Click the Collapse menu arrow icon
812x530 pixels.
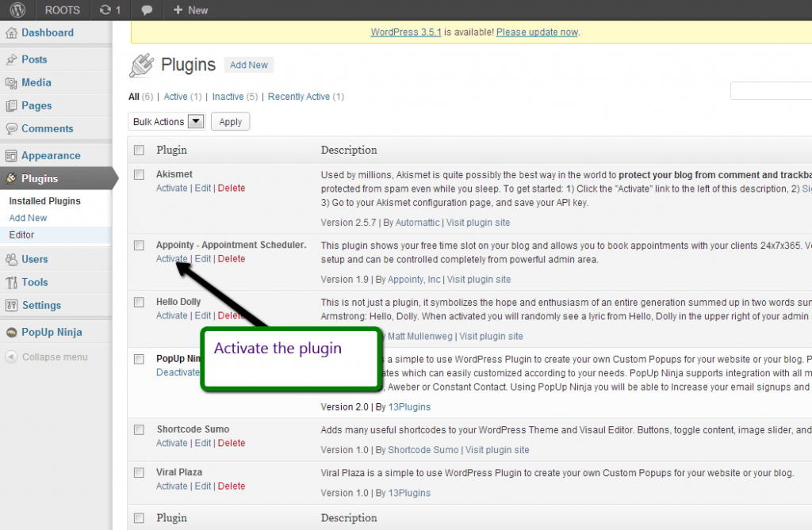click(11, 357)
